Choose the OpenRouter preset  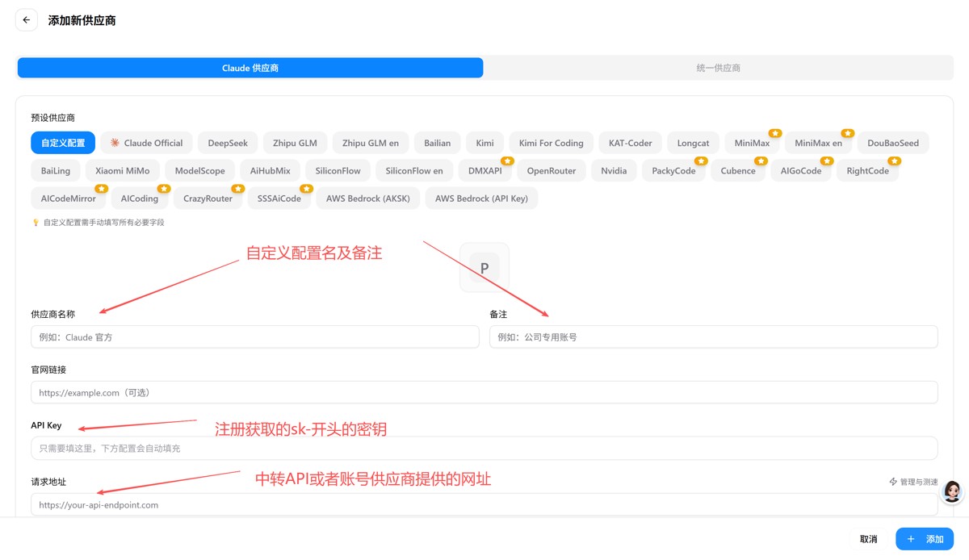pos(552,170)
